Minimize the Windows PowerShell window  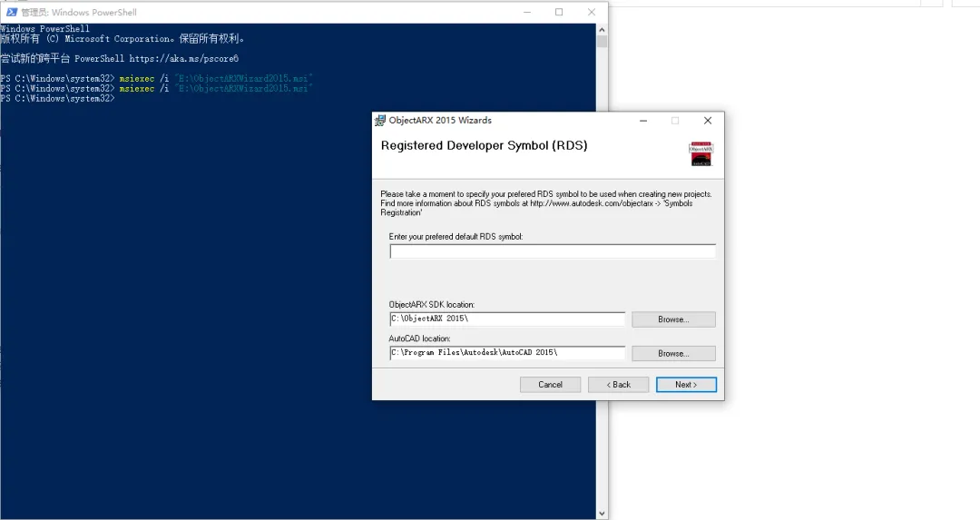[x=527, y=12]
